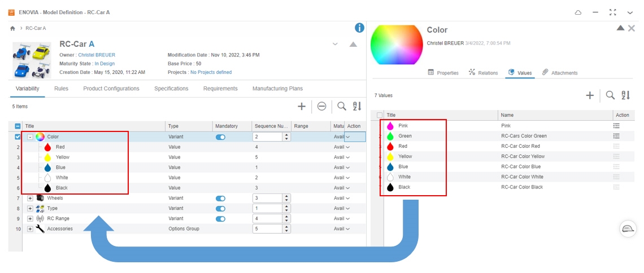Open the Specifications tab

click(171, 89)
